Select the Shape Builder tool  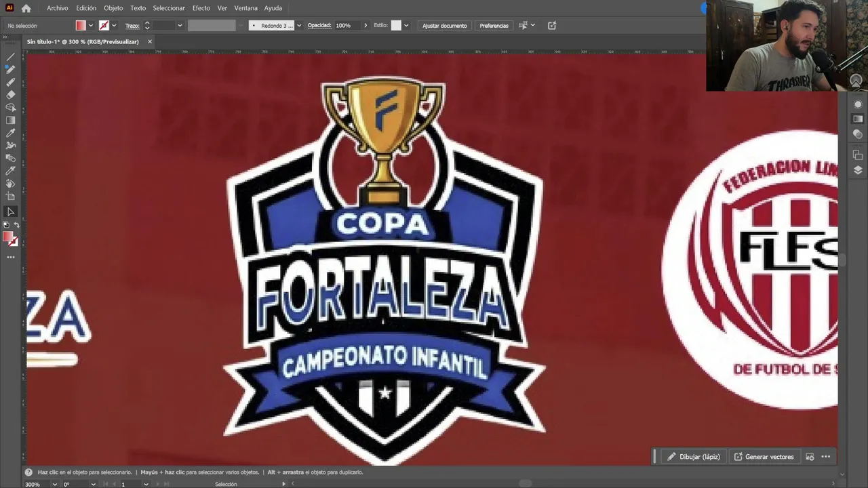[x=10, y=107]
